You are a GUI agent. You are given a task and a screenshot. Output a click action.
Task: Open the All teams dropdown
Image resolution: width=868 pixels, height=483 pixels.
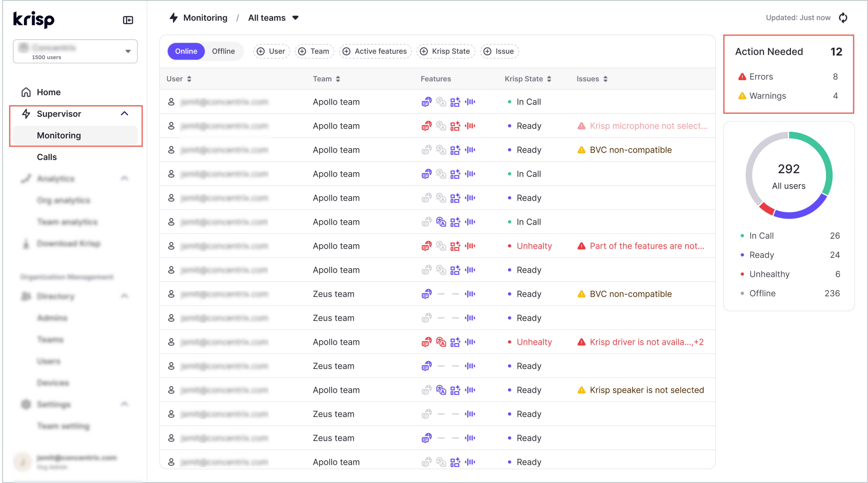pyautogui.click(x=273, y=18)
